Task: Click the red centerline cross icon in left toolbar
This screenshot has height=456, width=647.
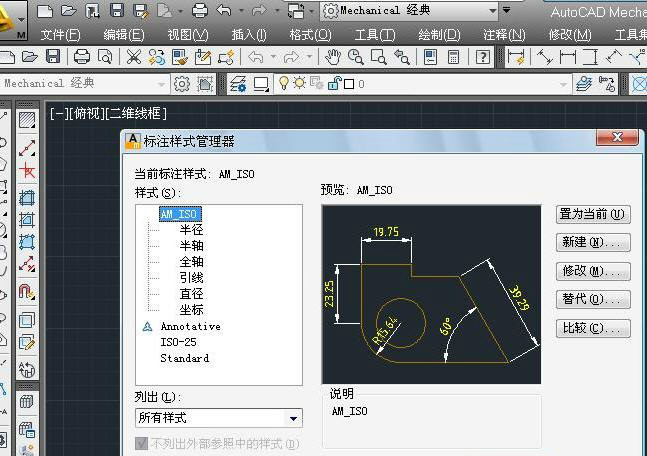Action: 27,170
